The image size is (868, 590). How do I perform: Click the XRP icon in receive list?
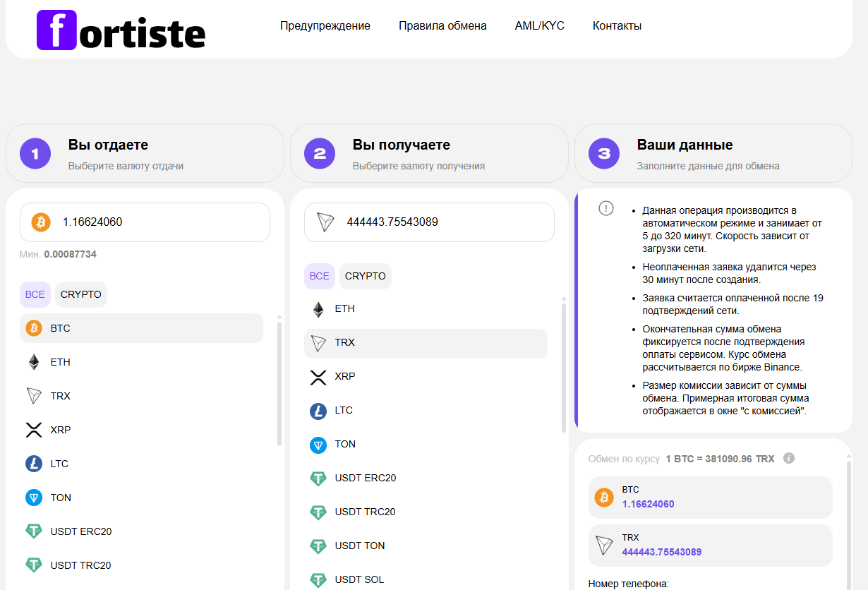[318, 377]
